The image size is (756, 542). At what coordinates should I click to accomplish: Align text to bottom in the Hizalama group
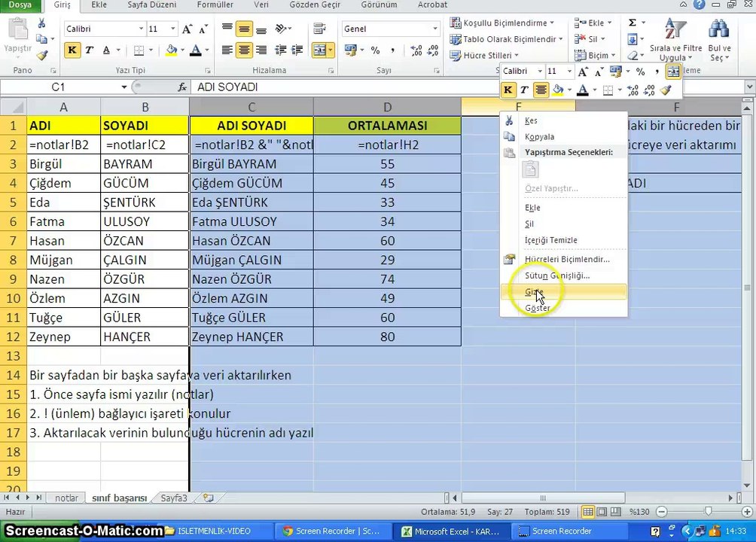[261, 29]
